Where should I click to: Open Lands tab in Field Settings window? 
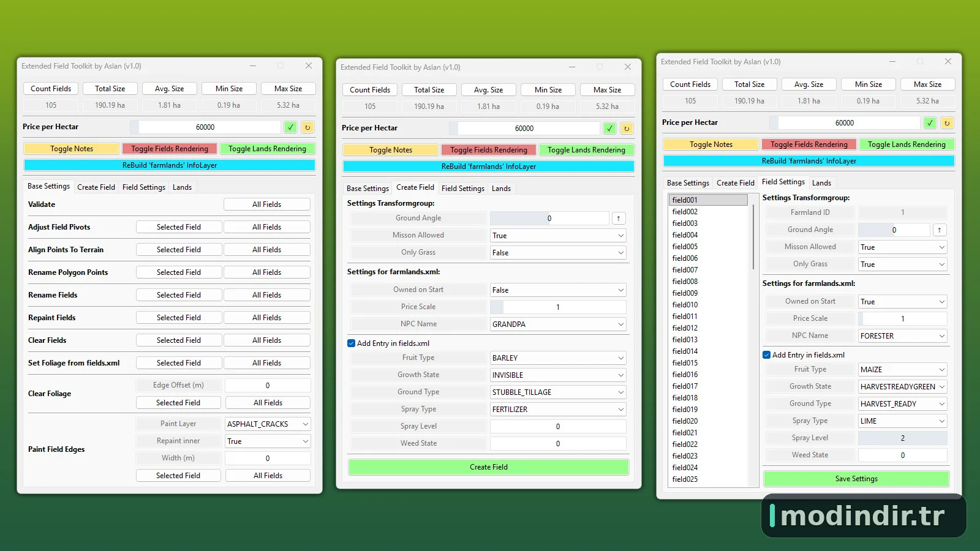pos(821,183)
